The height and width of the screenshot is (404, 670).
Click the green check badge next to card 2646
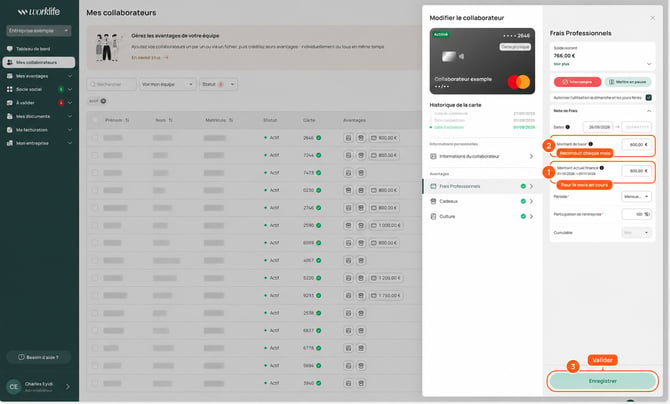(319, 138)
